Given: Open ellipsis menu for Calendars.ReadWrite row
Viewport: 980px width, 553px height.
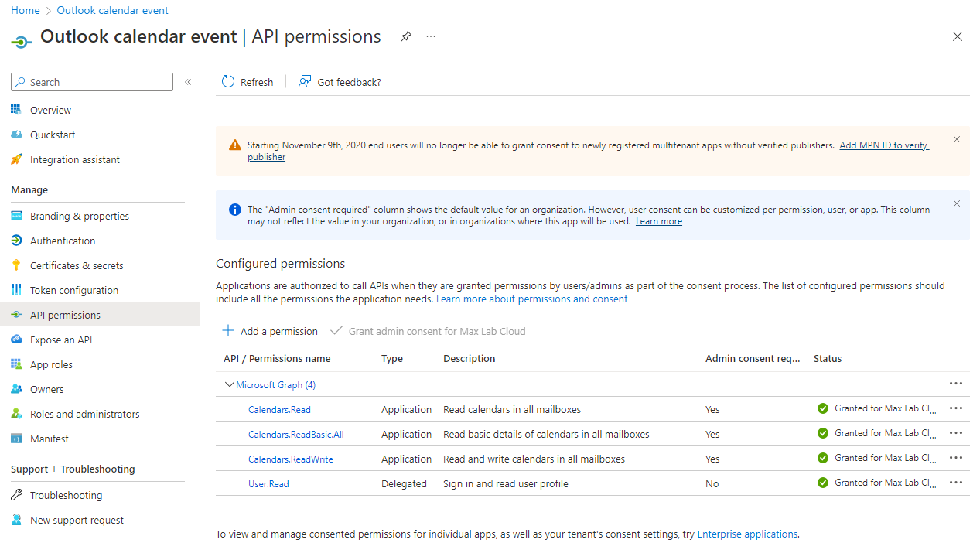Looking at the screenshot, I should click(956, 458).
